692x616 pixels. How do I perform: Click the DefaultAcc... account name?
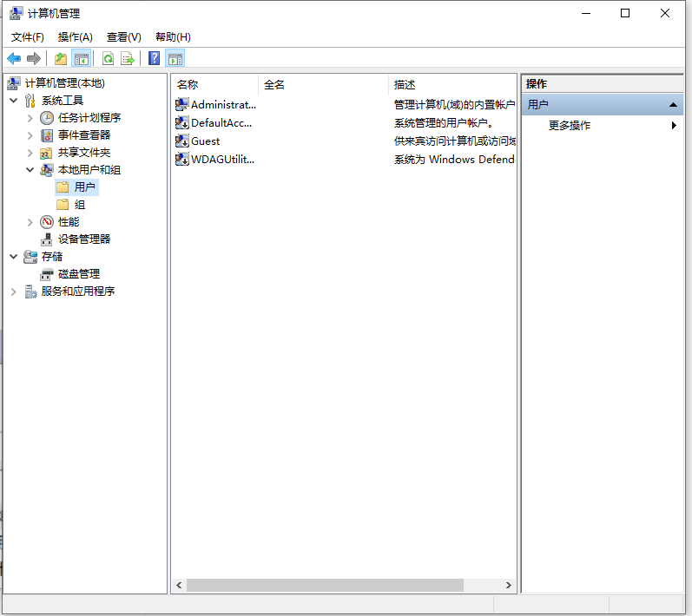point(221,122)
